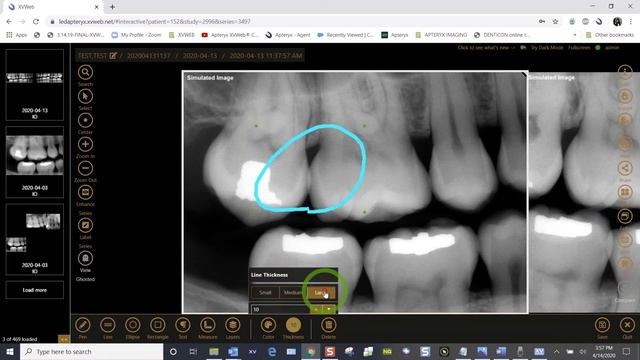640x360 pixels.
Task: Open the 2020-04-13 IO series thumbnail
Action: click(x=35, y=85)
